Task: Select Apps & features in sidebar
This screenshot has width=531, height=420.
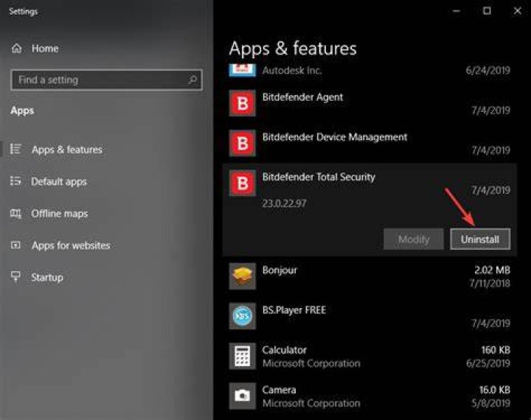Action: pyautogui.click(x=66, y=150)
